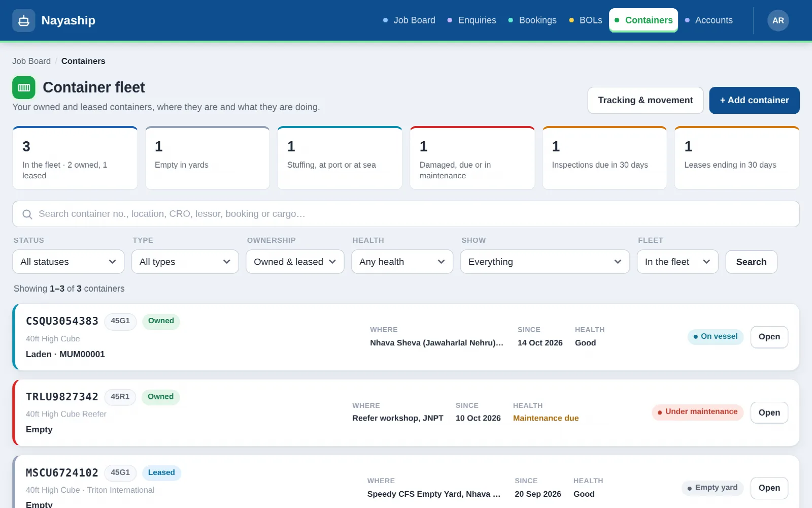This screenshot has height=508, width=812.
Task: Click the Empty yard status badge
Action: [713, 488]
